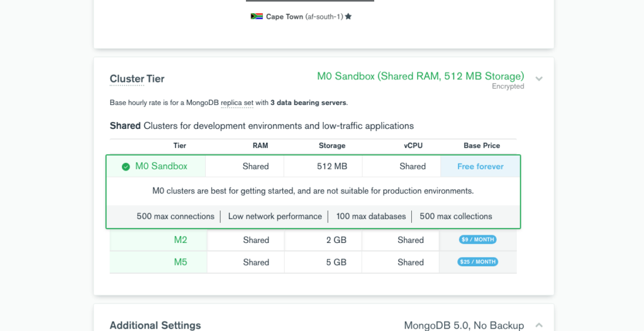Click the Encrypted label

point(508,86)
